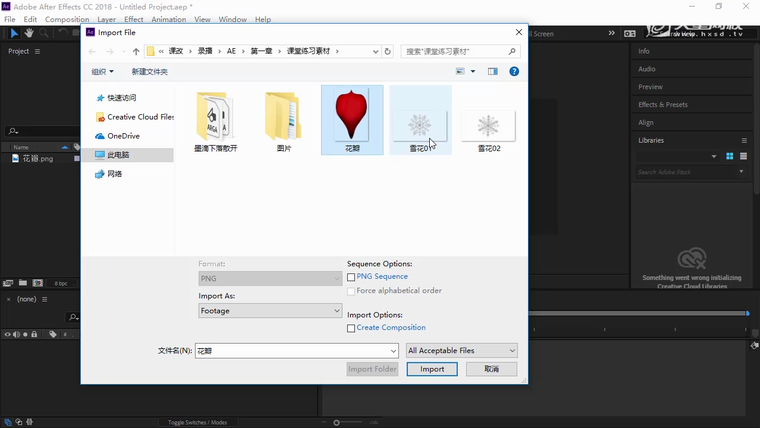Toggle the preview pane icon
This screenshot has width=760, height=428.
tap(493, 71)
